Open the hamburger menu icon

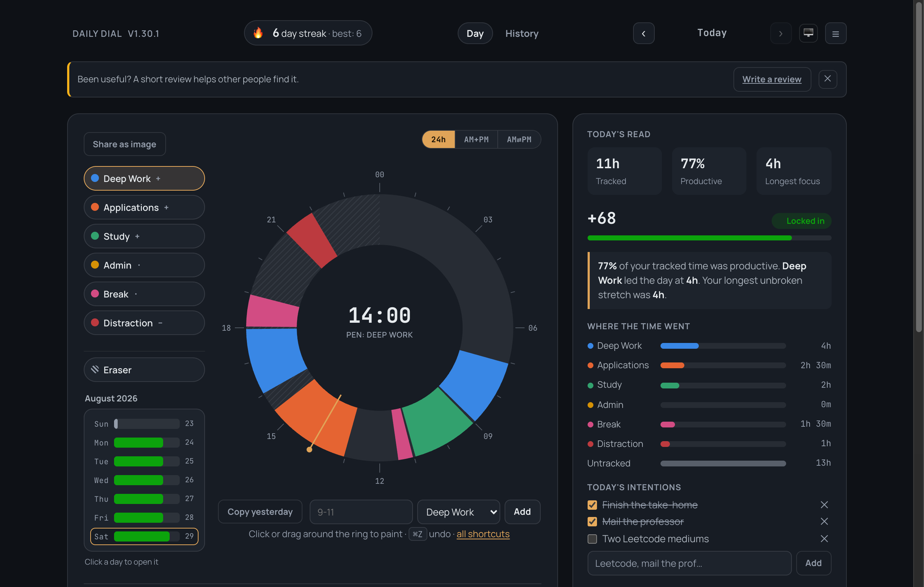coord(835,34)
